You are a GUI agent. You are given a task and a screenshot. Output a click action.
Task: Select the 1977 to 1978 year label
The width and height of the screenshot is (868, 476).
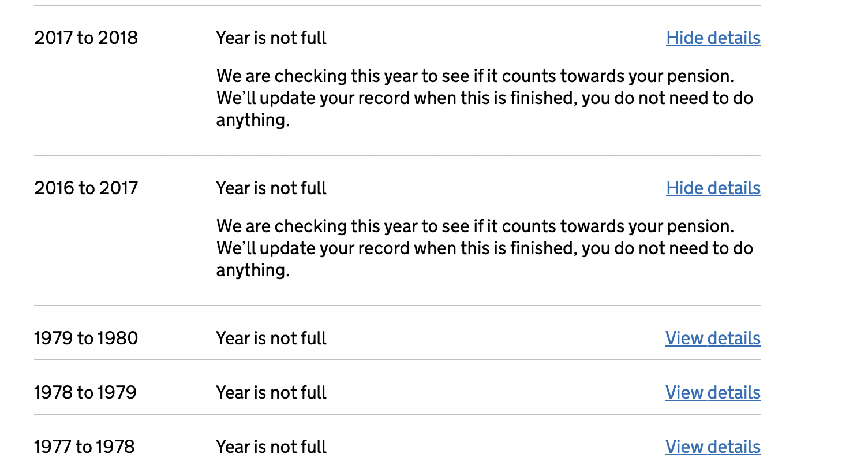tap(84, 447)
